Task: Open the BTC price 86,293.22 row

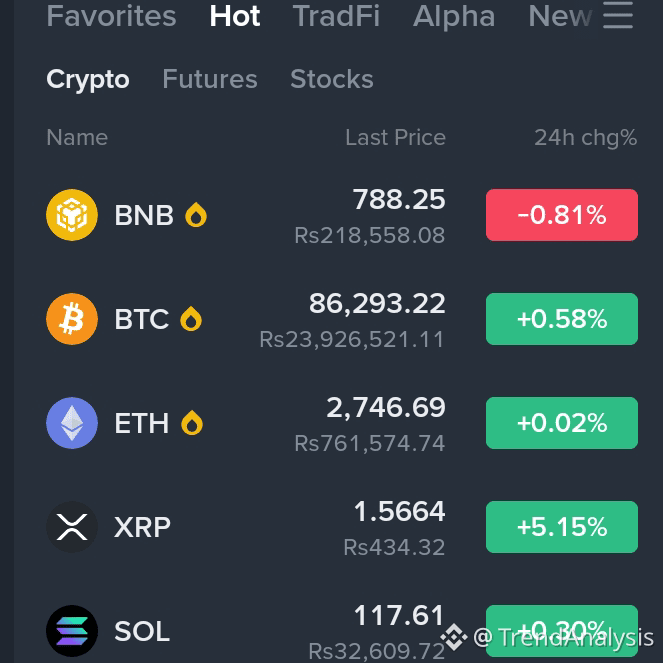Action: coord(342,319)
